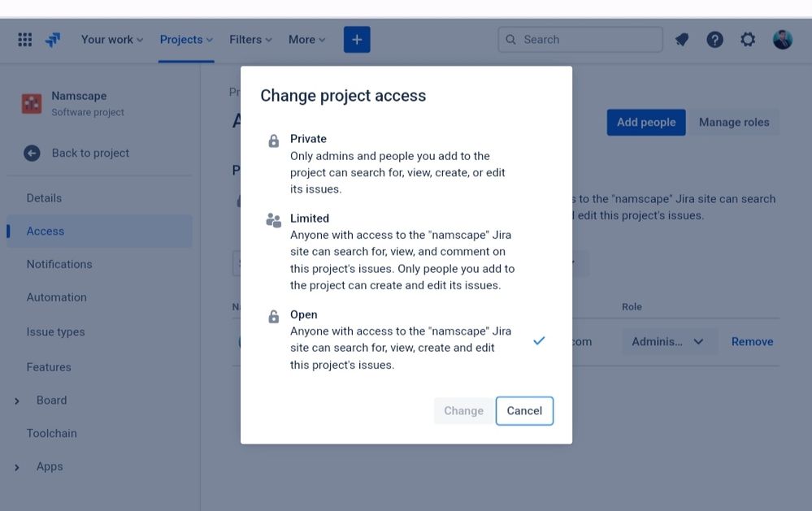
Task: Click the Limited people icon
Action: point(273,220)
